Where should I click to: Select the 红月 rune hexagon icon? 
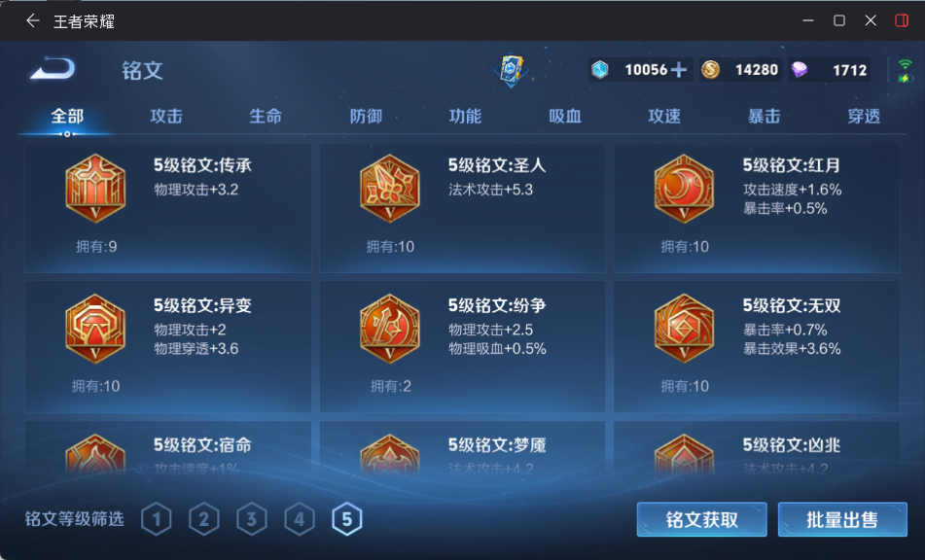(x=684, y=189)
